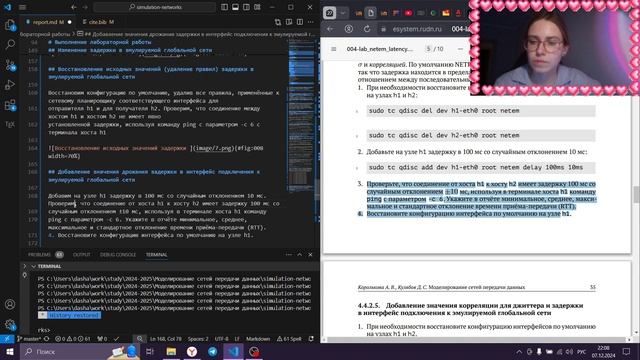Viewport: 640px width, 360px height.
Task: Go back in VS Code navigation history
Action: 73,7
